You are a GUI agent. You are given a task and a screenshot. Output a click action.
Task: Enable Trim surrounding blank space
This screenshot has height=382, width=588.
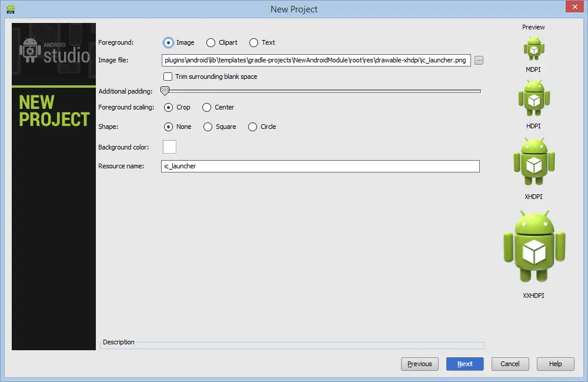pyautogui.click(x=168, y=77)
